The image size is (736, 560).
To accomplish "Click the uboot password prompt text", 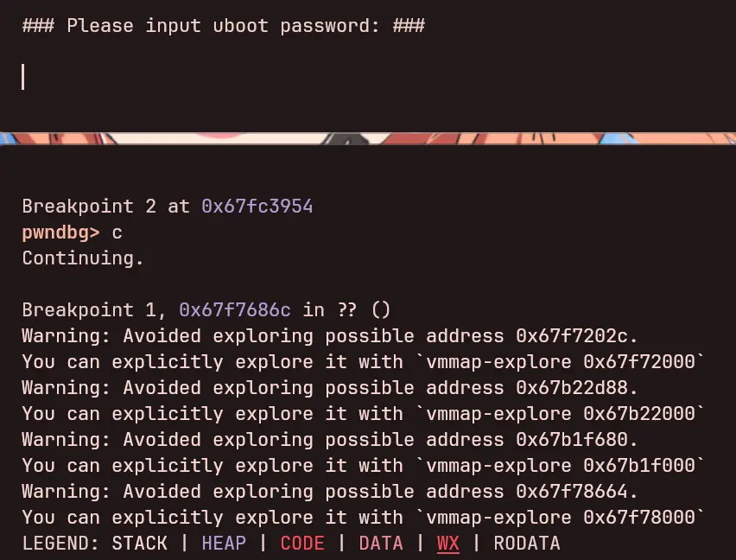I will tap(223, 26).
